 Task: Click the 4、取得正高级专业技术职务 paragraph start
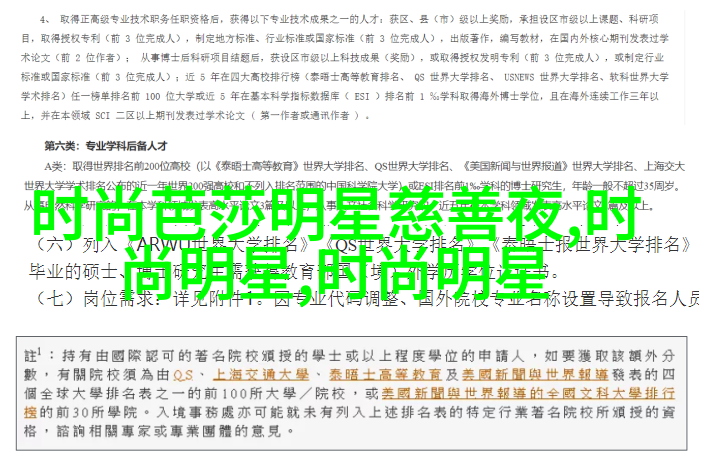pyautogui.click(x=130, y=19)
